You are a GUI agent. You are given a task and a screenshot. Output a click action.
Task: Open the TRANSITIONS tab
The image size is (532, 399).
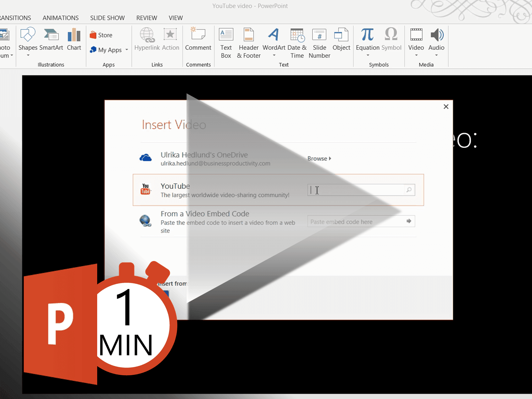15,18
